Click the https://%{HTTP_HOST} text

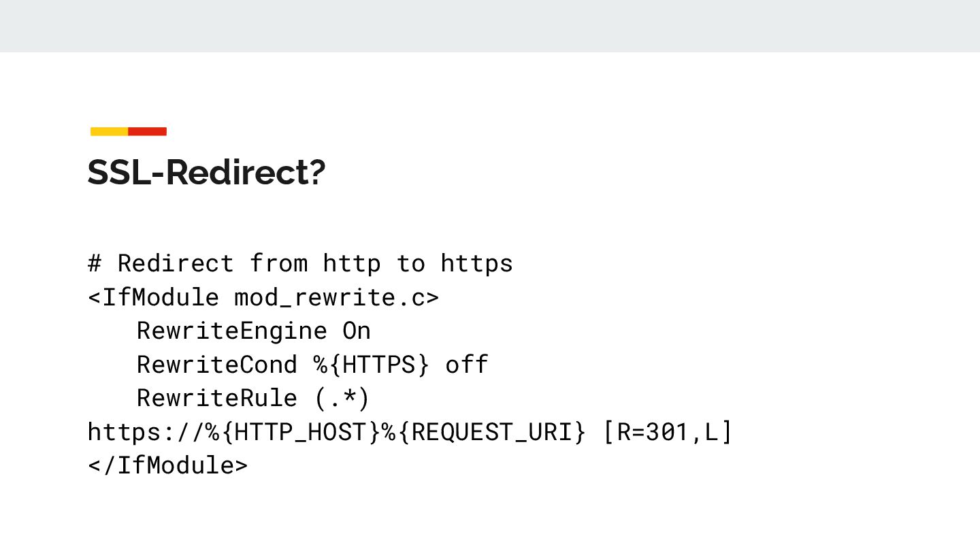coord(234,432)
